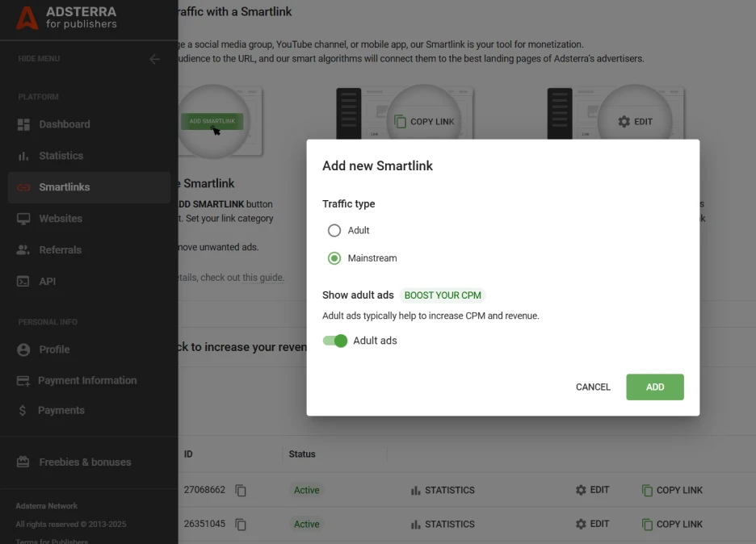756x544 pixels.
Task: Click the HIDE MENU label
Action: 39,59
